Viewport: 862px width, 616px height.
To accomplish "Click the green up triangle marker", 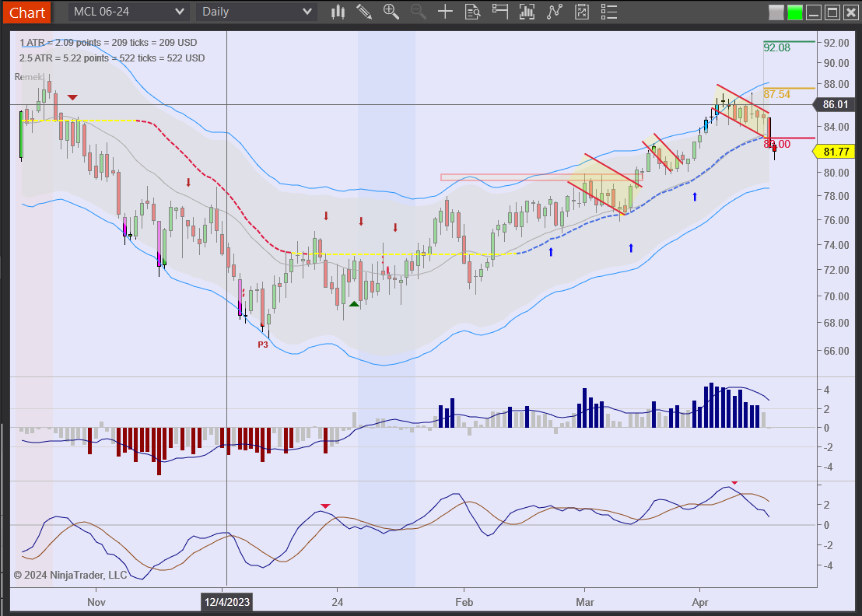I will coord(354,304).
